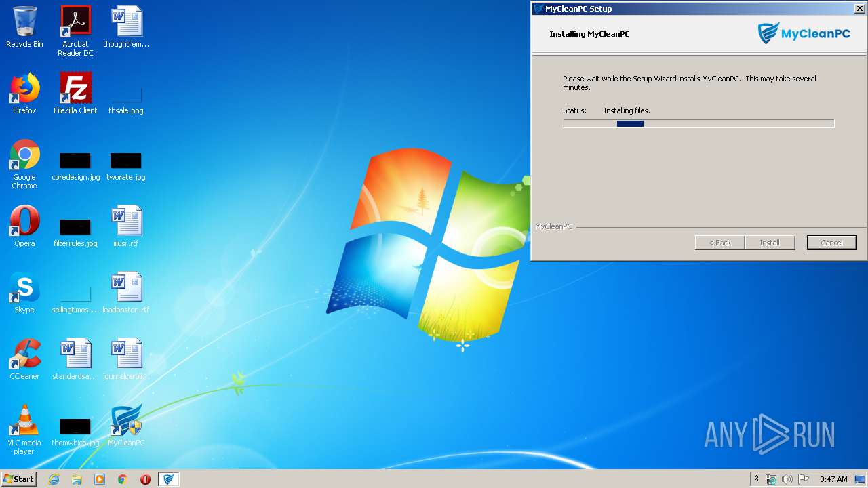Click the 'Installing files.' status text

(627, 110)
